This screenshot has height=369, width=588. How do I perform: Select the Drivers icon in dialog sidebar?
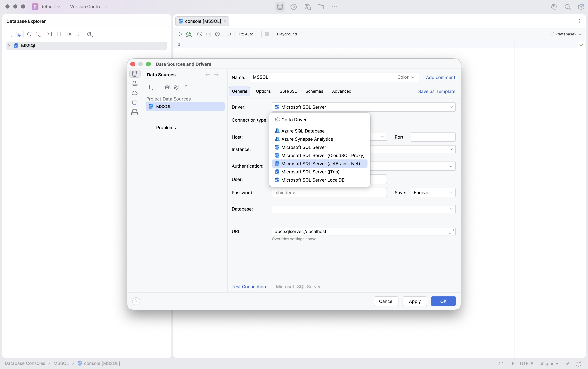pyautogui.click(x=135, y=83)
